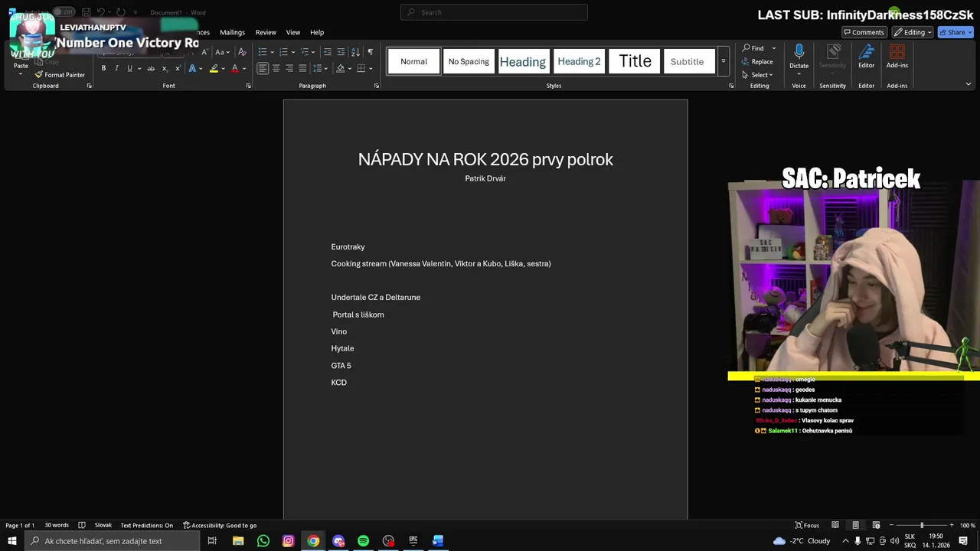This screenshot has width=980, height=551.
Task: Open the Editing mode dropdown
Action: (912, 32)
